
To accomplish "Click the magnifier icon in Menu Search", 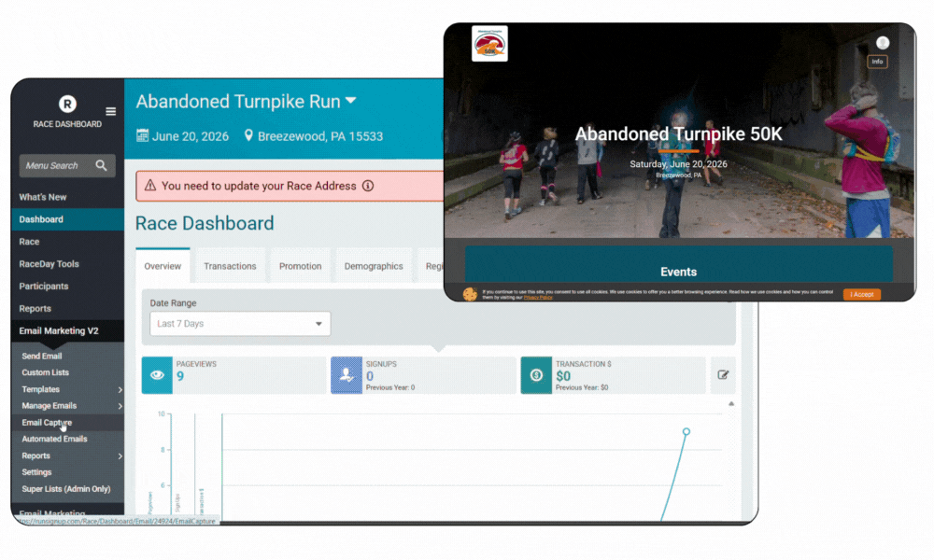I will point(101,165).
